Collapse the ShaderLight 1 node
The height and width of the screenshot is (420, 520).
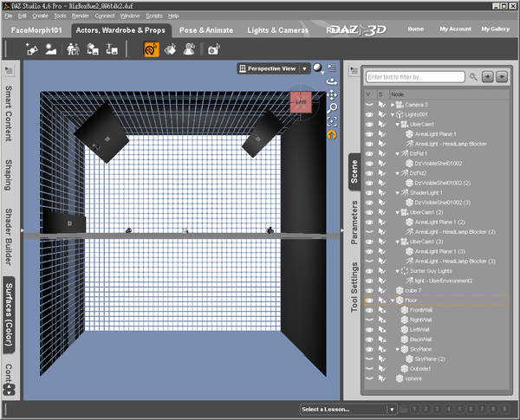pyautogui.click(x=397, y=193)
